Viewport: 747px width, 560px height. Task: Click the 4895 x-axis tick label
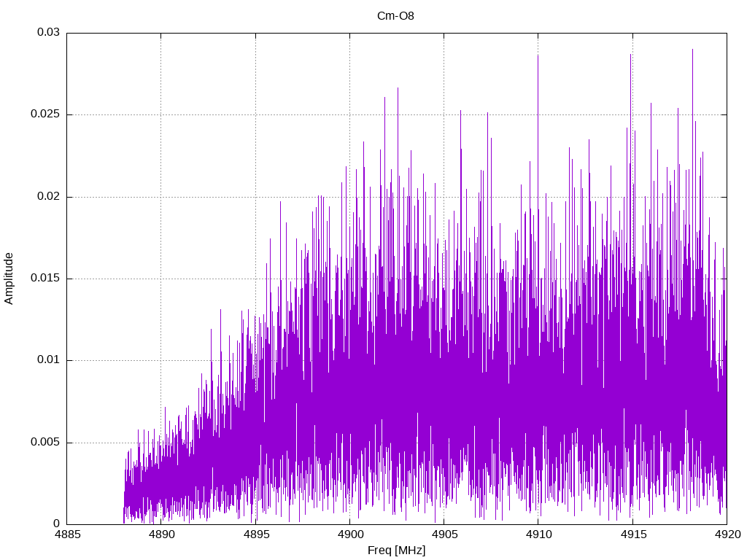click(x=256, y=534)
